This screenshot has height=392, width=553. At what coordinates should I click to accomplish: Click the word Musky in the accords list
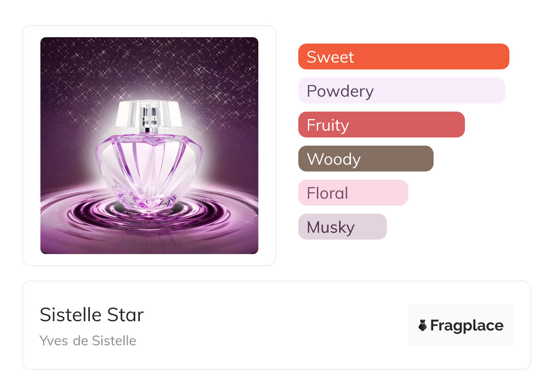point(331,227)
